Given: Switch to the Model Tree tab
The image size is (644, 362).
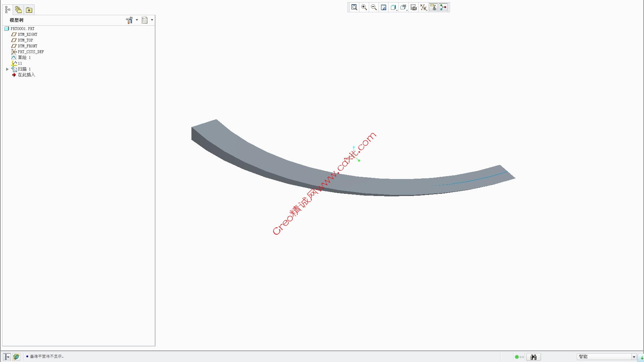Looking at the screenshot, I should pos(8,10).
